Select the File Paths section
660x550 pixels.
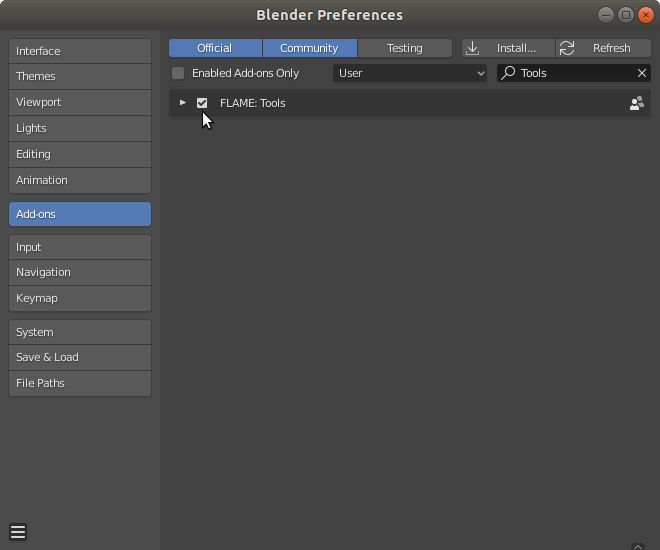tap(80, 383)
